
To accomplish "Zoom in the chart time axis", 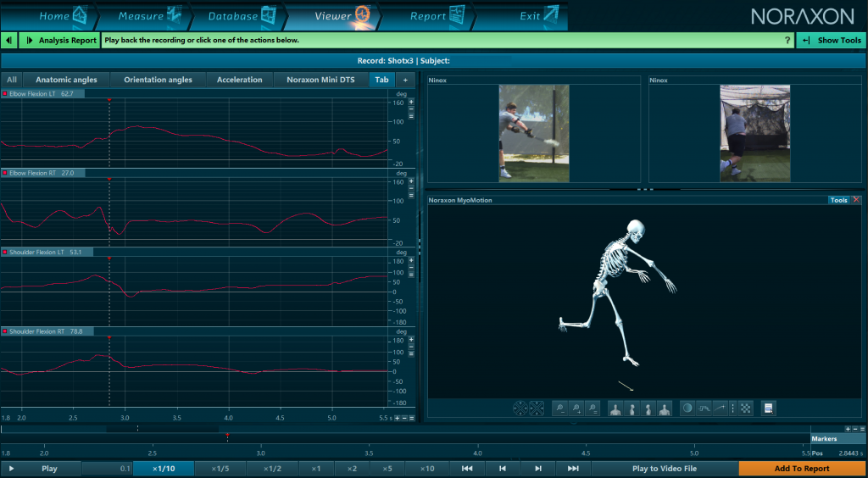I will pos(398,419).
